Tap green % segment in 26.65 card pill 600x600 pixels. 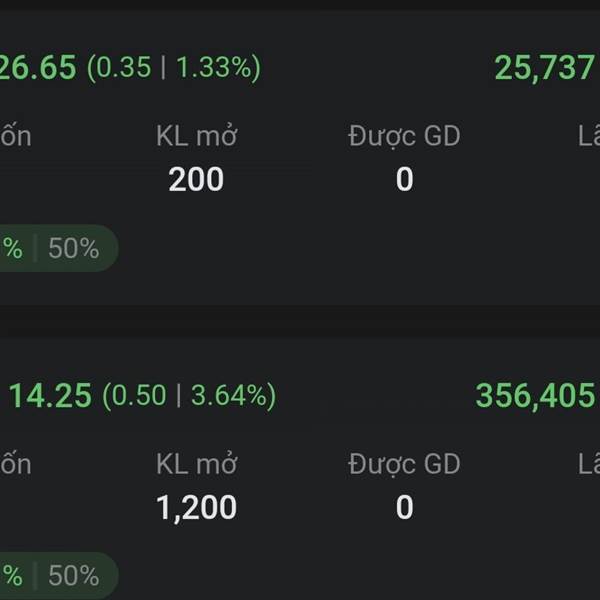11,249
